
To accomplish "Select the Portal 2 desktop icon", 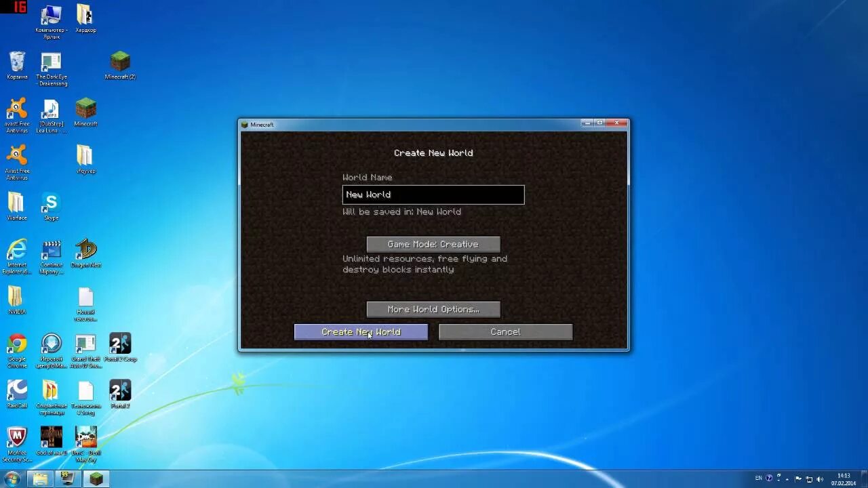I will [x=120, y=394].
